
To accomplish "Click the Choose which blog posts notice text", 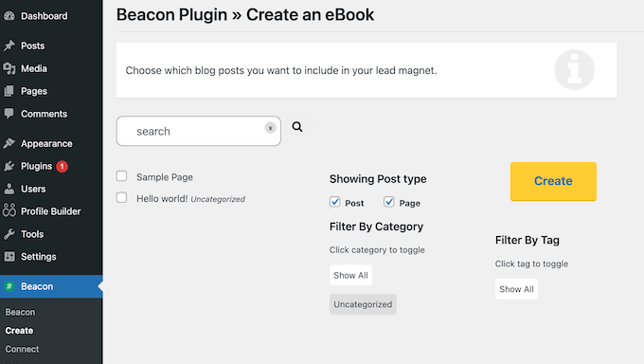I will (x=281, y=71).
